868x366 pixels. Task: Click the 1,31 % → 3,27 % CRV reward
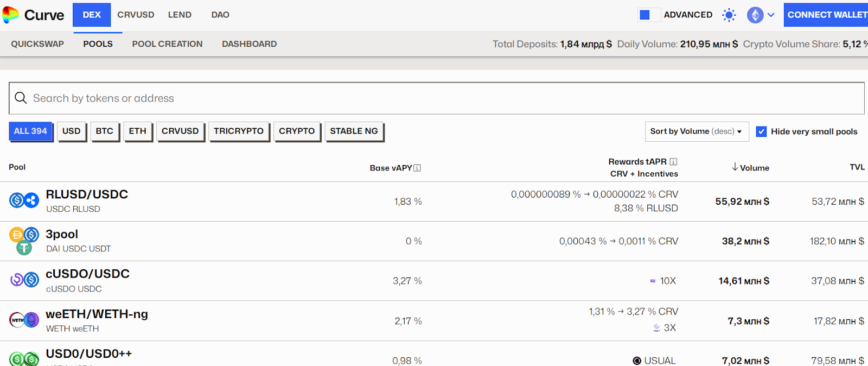(x=634, y=312)
